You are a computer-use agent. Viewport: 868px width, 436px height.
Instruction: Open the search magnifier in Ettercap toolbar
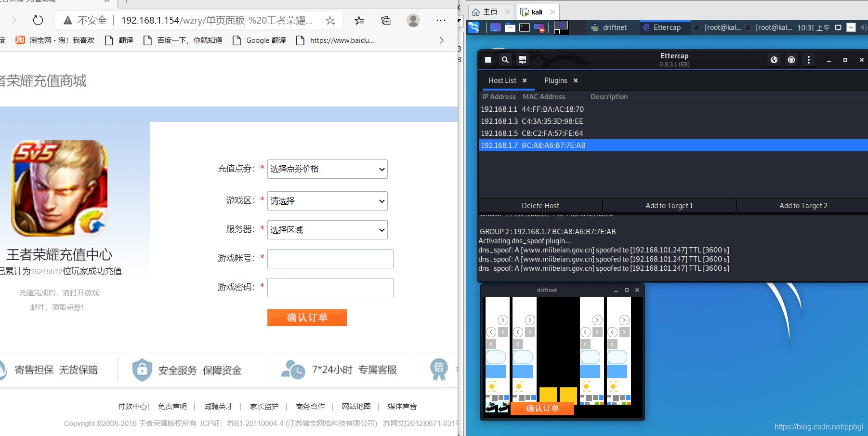coord(505,59)
